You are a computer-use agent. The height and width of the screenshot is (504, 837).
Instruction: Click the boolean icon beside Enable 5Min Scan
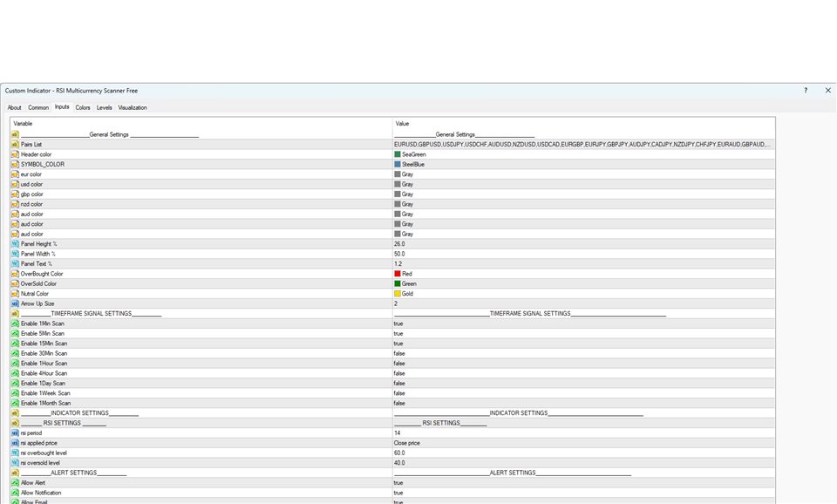point(15,334)
